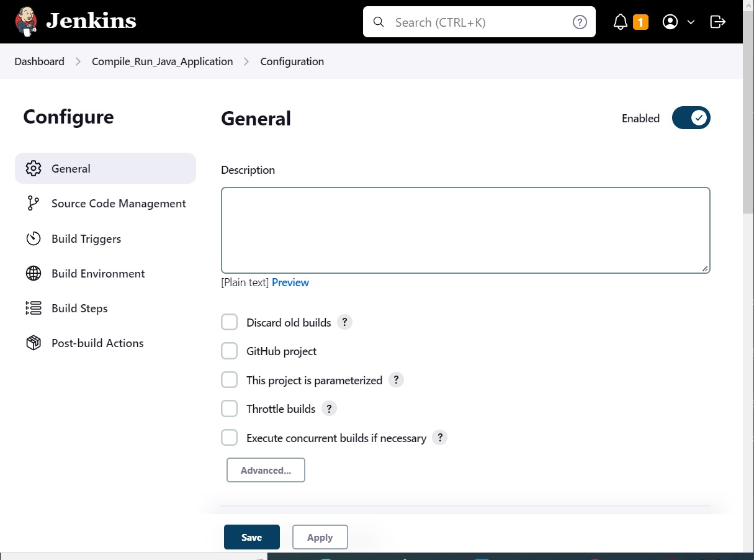754x560 pixels.
Task: Navigate to Build Steps section
Action: click(x=105, y=308)
